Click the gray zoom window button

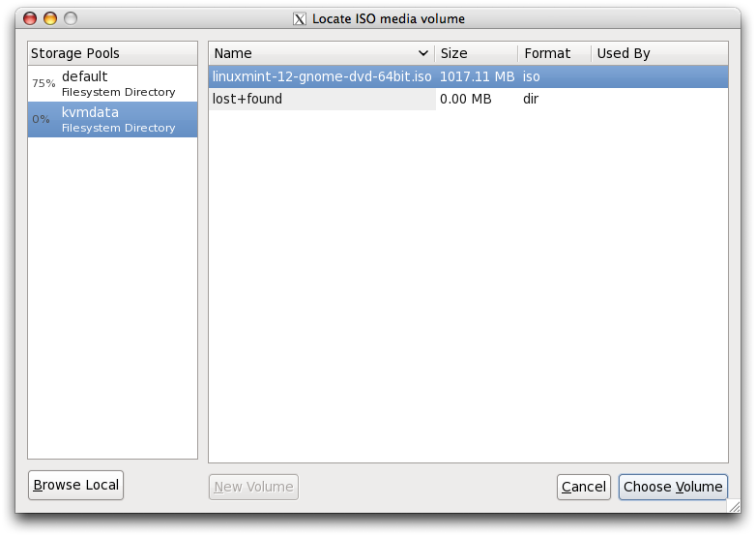click(x=71, y=18)
